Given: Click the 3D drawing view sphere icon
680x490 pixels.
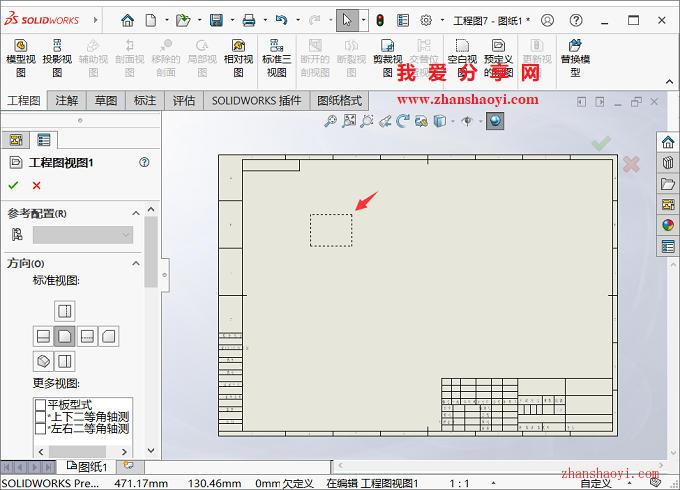Looking at the screenshot, I should (x=495, y=121).
